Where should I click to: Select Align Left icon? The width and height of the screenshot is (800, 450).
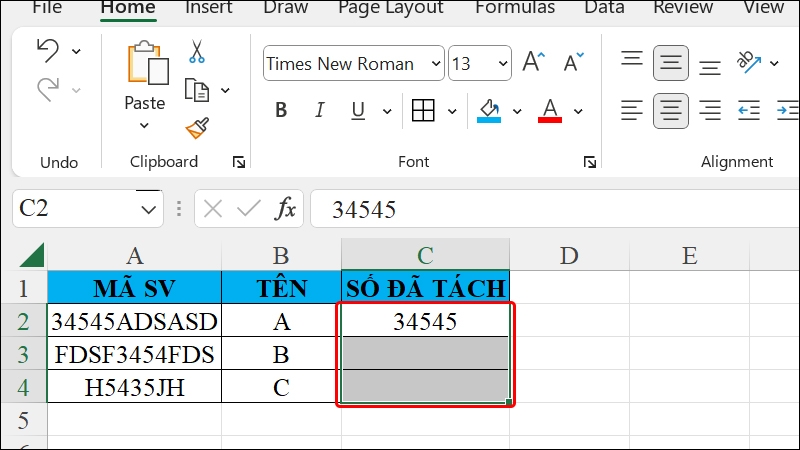632,110
